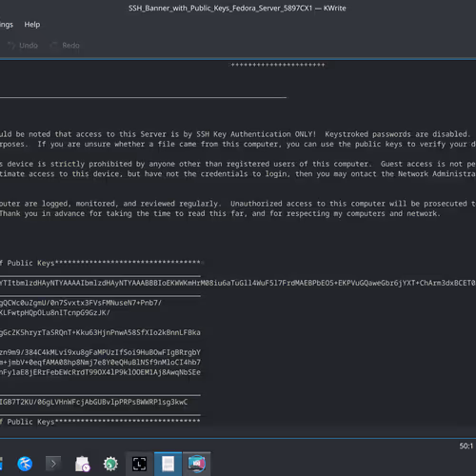The width and height of the screenshot is (476, 476).
Task: Open the clipboard-with-clock taskbar icon
Action: [82, 464]
